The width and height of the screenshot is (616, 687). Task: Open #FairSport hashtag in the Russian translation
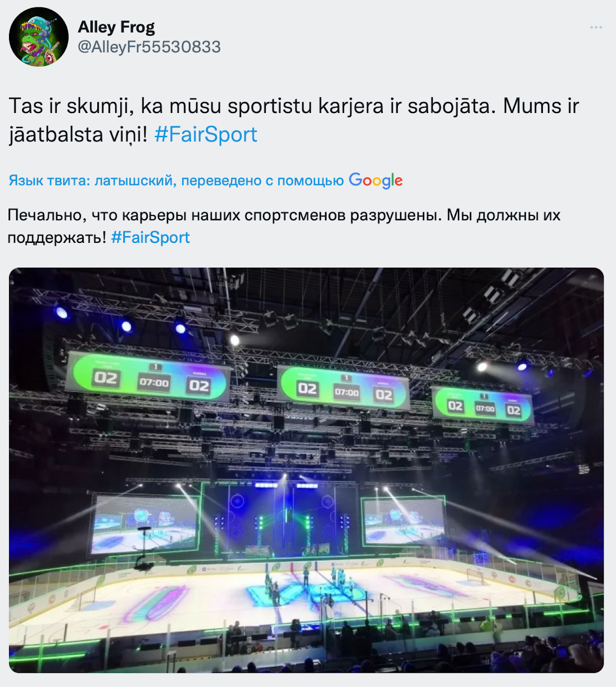pos(151,237)
